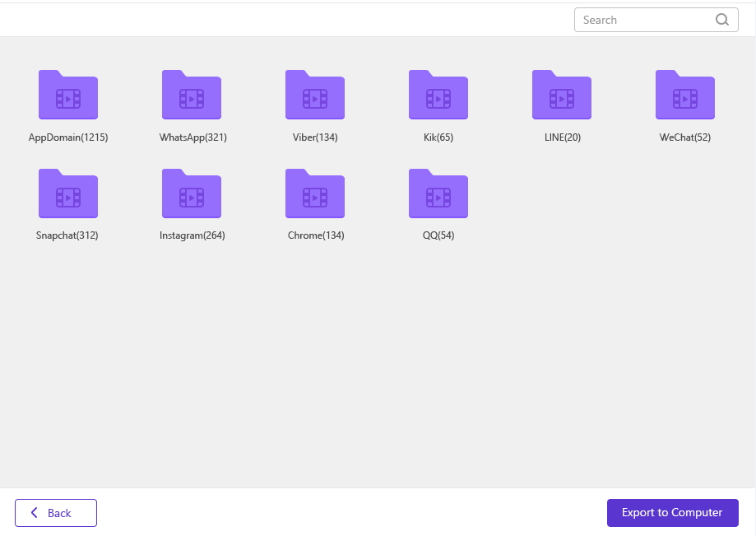The width and height of the screenshot is (756, 536).
Task: Click inside the Search input field
Action: [656, 20]
